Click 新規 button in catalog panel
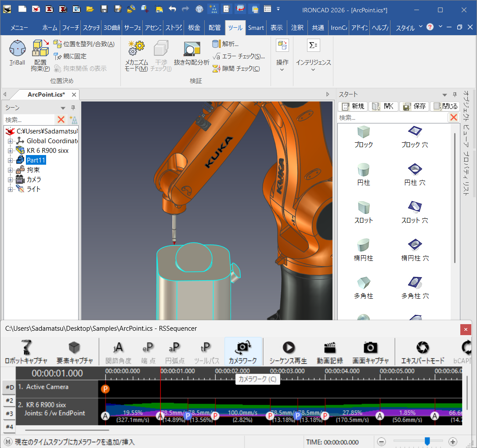The image size is (477, 448). pyautogui.click(x=353, y=106)
